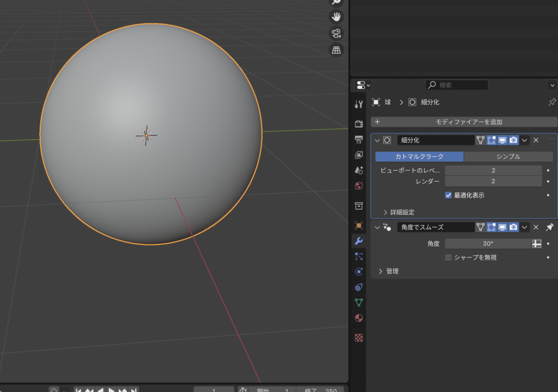Open 細分化 modifier extra options menu

point(525,140)
